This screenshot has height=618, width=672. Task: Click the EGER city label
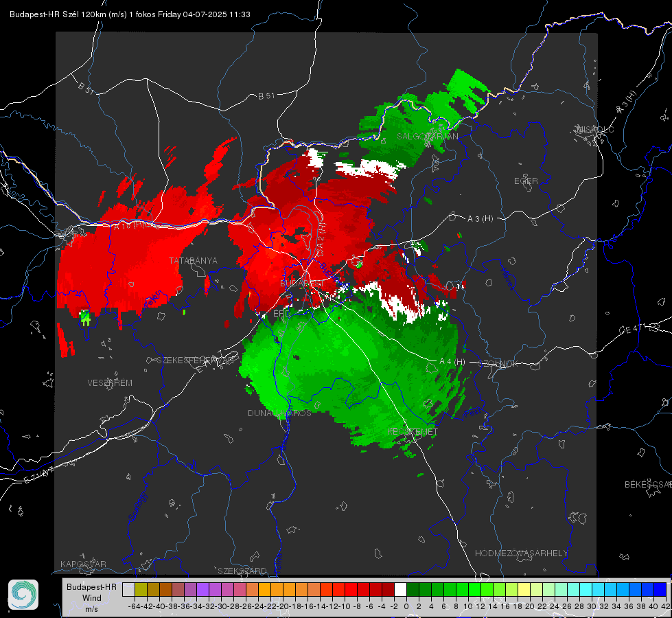pyautogui.click(x=526, y=181)
